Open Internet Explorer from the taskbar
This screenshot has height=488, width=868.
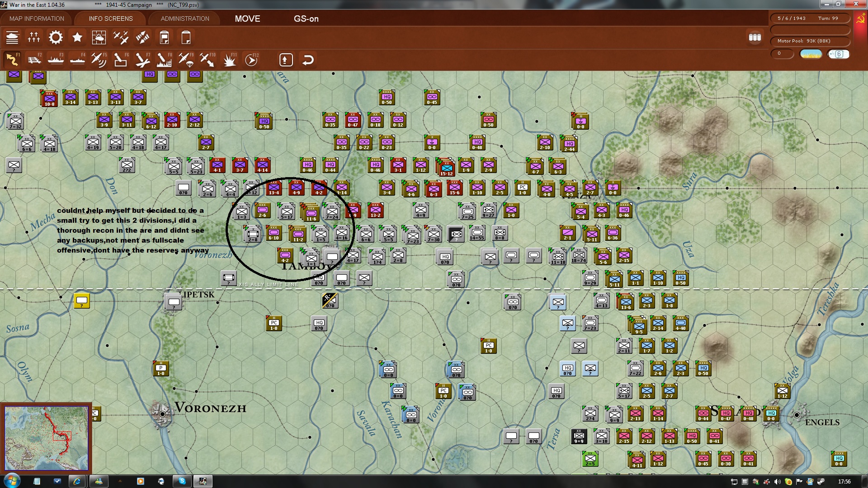pyautogui.click(x=77, y=481)
